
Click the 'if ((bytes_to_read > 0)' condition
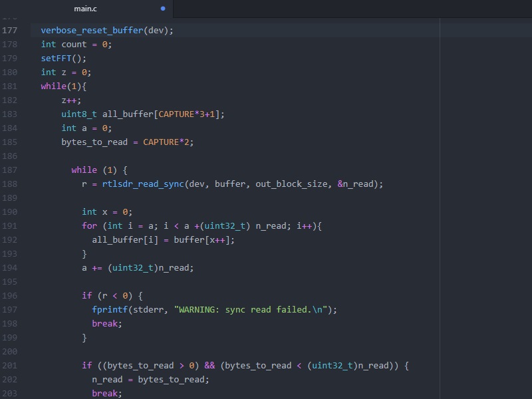[140, 366]
